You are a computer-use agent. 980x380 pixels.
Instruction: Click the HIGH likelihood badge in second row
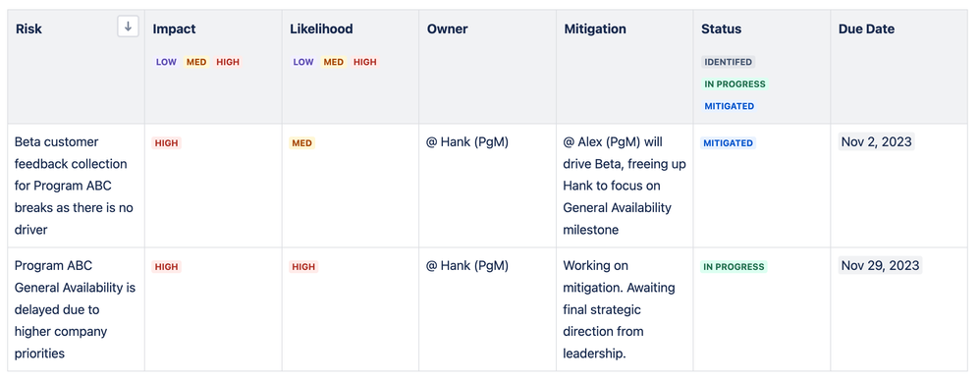pyautogui.click(x=303, y=267)
